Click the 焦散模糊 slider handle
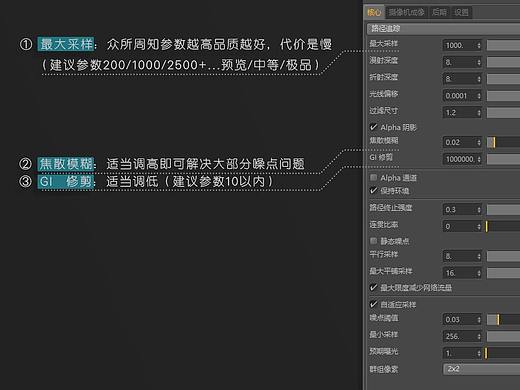The height and width of the screenshot is (390, 520). (x=494, y=142)
